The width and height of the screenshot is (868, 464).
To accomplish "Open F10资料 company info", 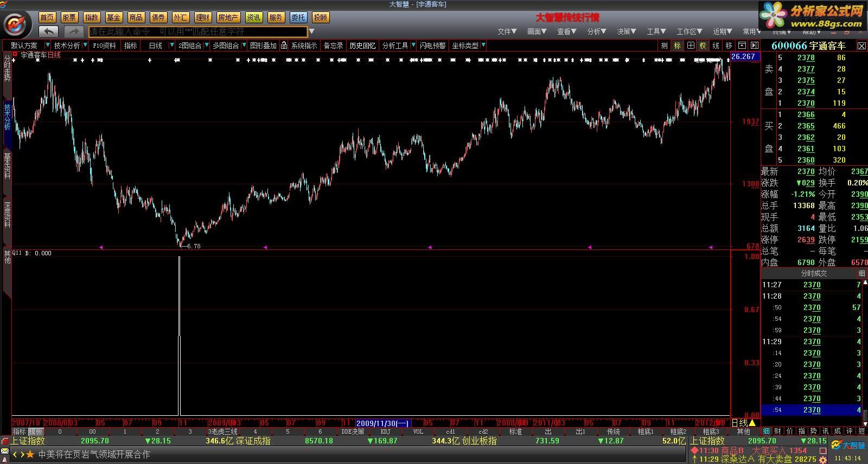I will tap(104, 46).
